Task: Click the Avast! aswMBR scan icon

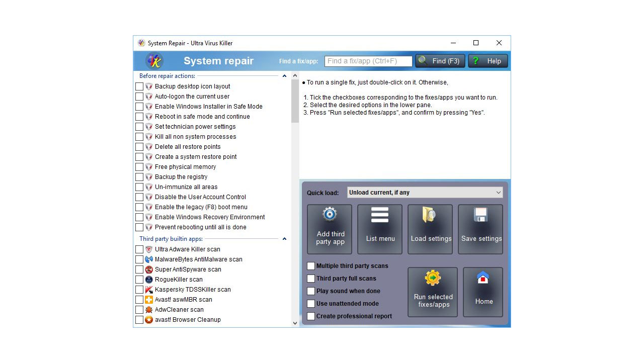Action: (149, 300)
